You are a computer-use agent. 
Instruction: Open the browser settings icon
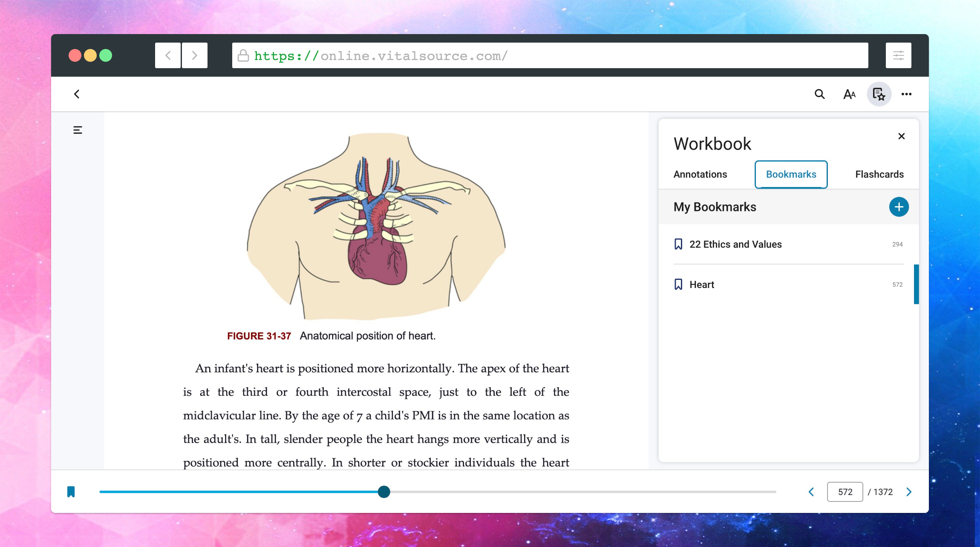coord(898,55)
